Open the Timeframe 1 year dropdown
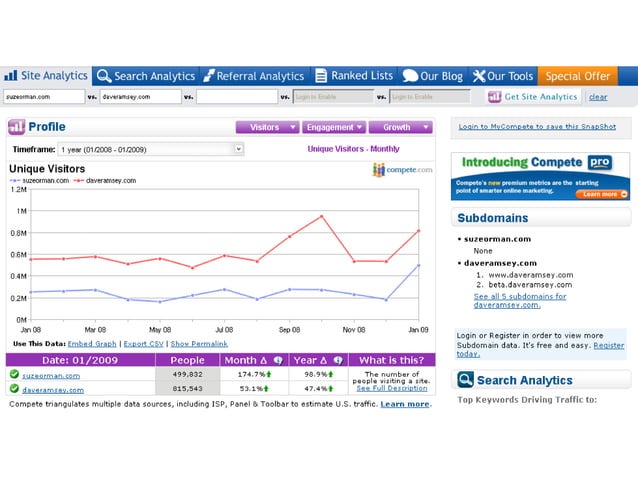Image resolution: width=638 pixels, height=478 pixels. [151, 149]
